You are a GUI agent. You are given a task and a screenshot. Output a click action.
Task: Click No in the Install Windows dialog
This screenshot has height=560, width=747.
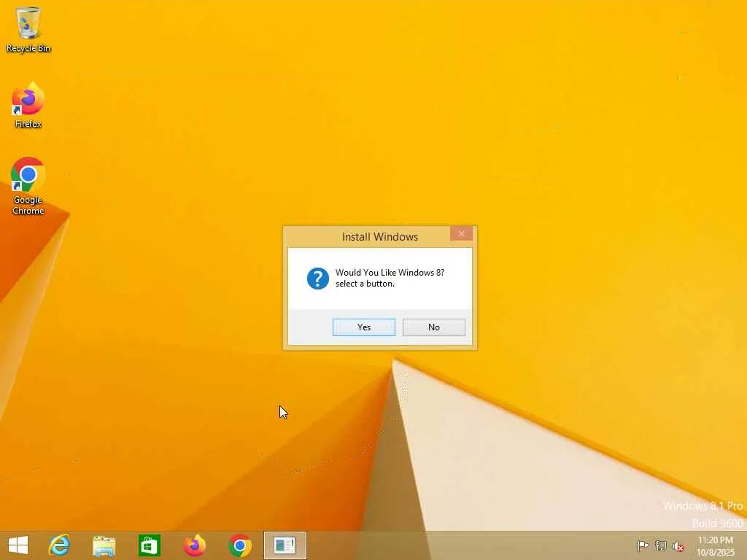[434, 327]
